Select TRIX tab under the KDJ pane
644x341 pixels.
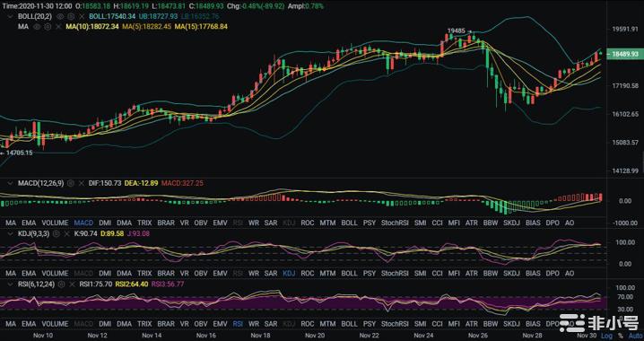click(144, 273)
